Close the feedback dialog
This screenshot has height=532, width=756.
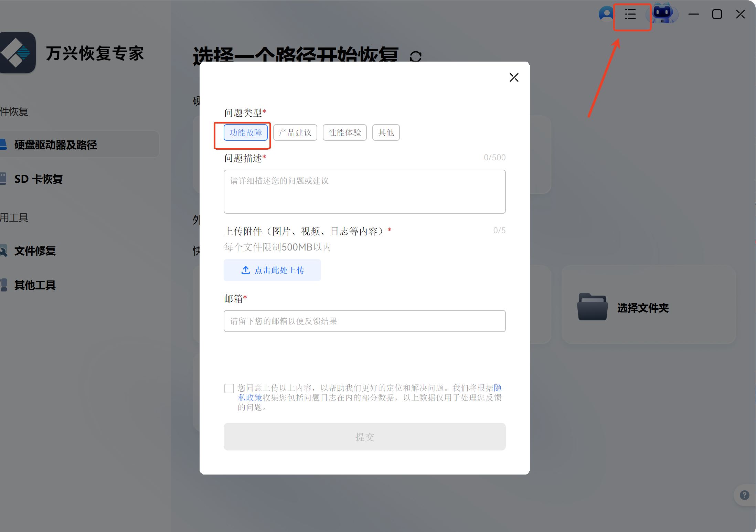pyautogui.click(x=514, y=77)
